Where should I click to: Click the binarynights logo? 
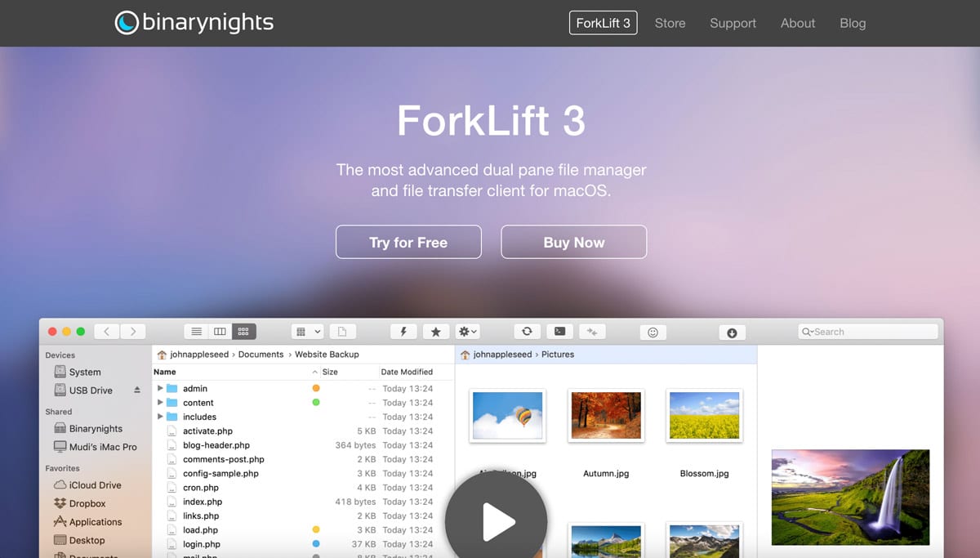pyautogui.click(x=194, y=22)
